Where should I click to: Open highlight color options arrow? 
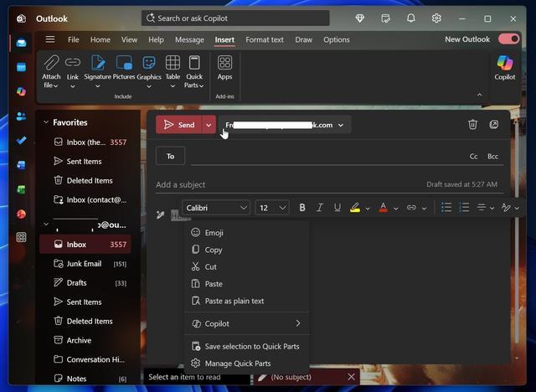tap(368, 208)
